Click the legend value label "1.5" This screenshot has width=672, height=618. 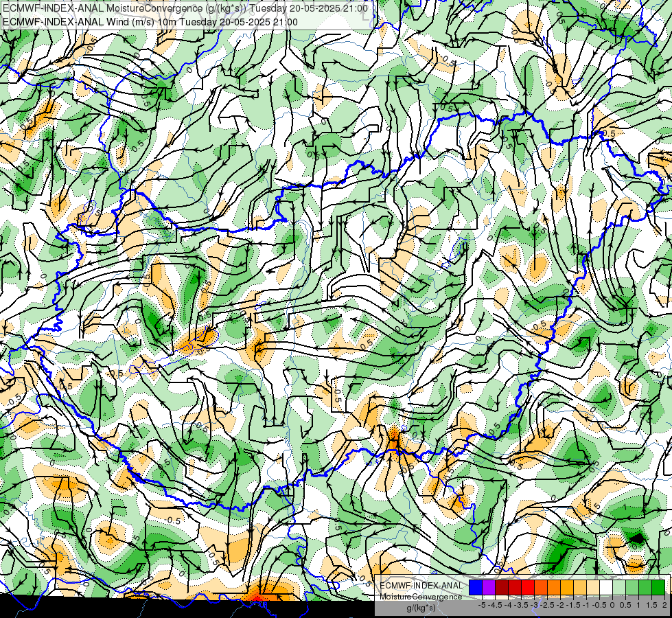click(x=652, y=605)
